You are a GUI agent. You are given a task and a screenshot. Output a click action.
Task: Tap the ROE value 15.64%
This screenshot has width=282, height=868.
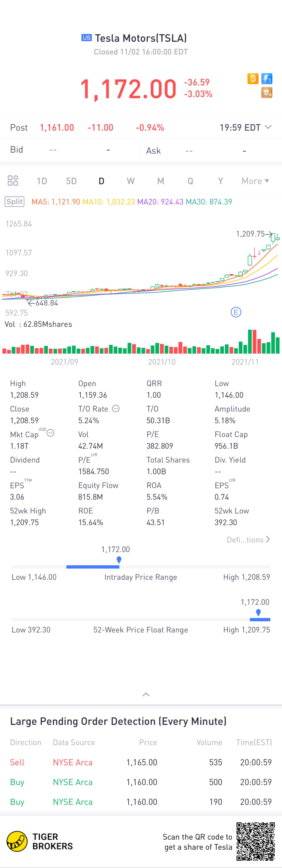tap(91, 522)
